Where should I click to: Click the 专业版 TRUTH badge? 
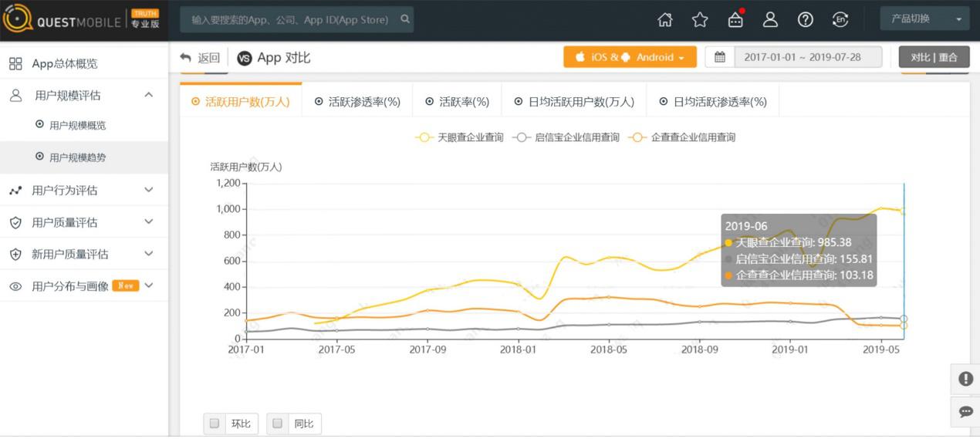[x=145, y=19]
